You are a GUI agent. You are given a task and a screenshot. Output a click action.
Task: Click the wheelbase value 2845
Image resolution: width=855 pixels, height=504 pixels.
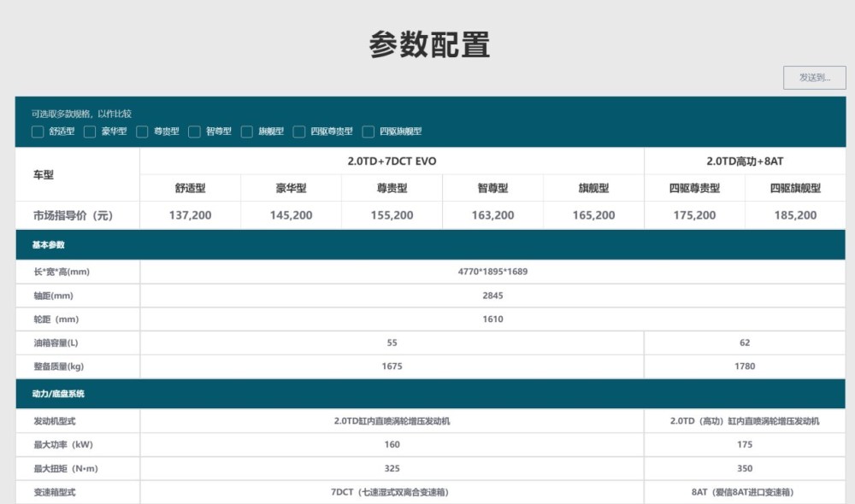point(493,296)
